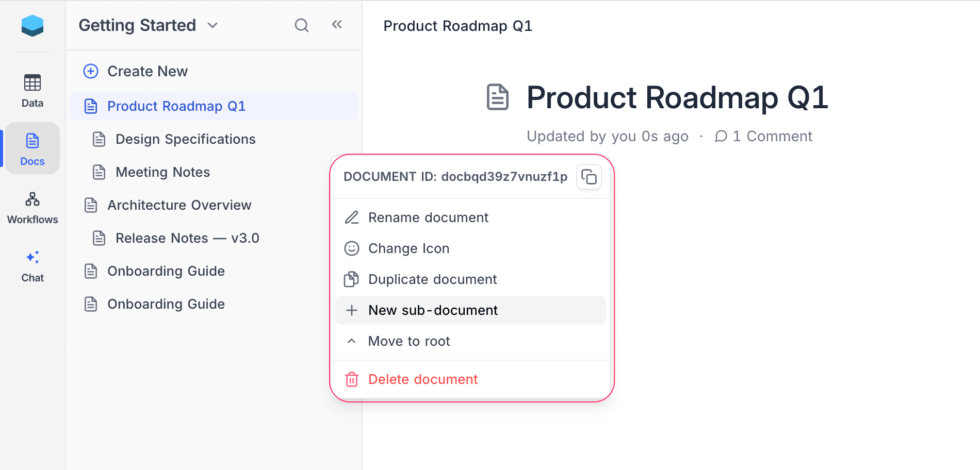Collapse the docs sidebar with the double chevron
The image size is (980, 470).
coord(336,24)
